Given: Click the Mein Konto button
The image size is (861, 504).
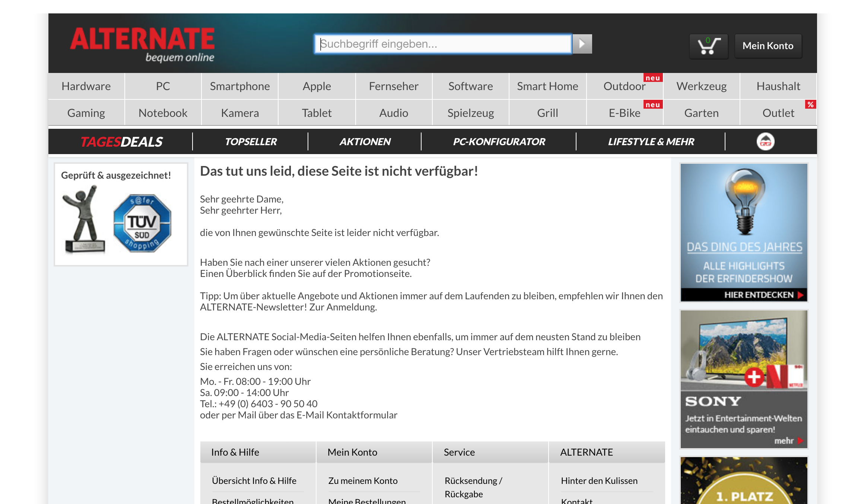Looking at the screenshot, I should point(768,46).
